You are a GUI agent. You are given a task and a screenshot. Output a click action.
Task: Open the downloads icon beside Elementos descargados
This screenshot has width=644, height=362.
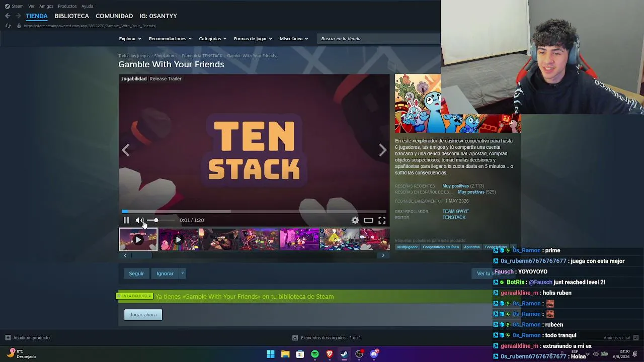coord(295,338)
